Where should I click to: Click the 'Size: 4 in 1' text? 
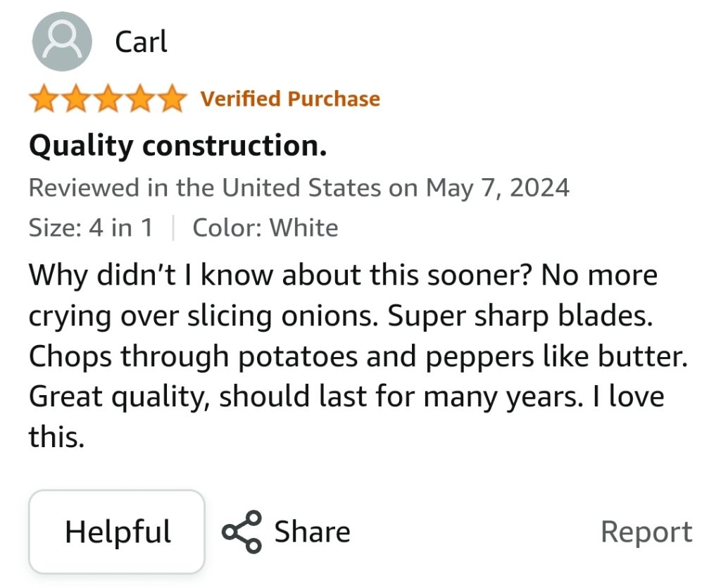point(91,227)
